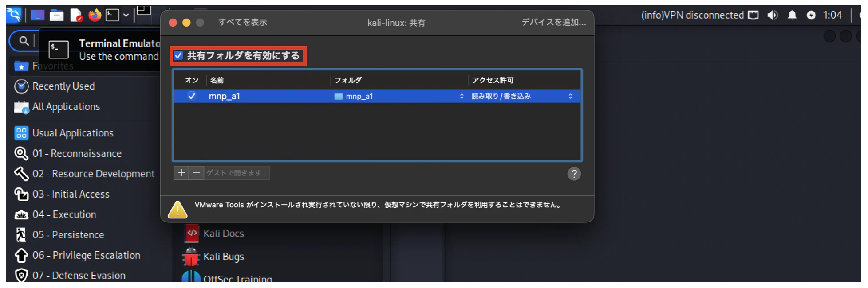The height and width of the screenshot is (288, 868).
Task: Select the mnp_a1 name cell
Action: [x=224, y=96]
